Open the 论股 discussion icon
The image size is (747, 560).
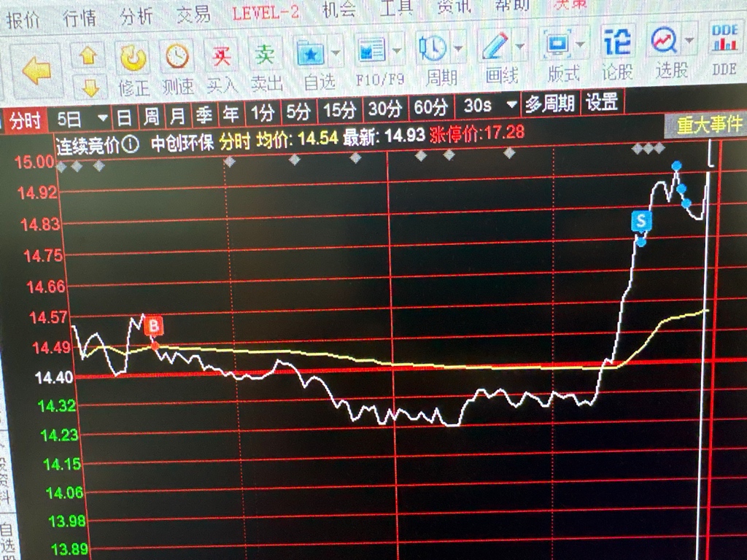(617, 42)
